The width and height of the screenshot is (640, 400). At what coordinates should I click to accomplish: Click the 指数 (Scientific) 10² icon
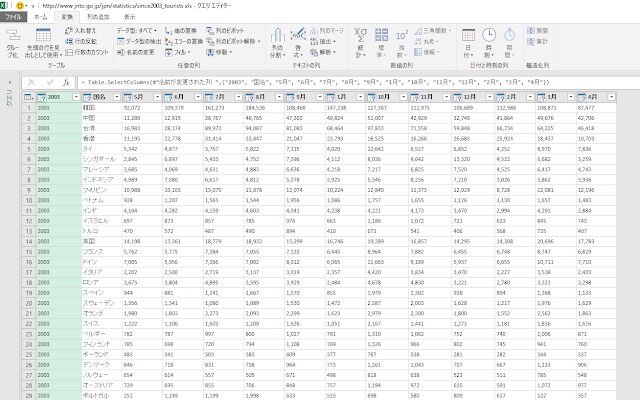pos(401,36)
